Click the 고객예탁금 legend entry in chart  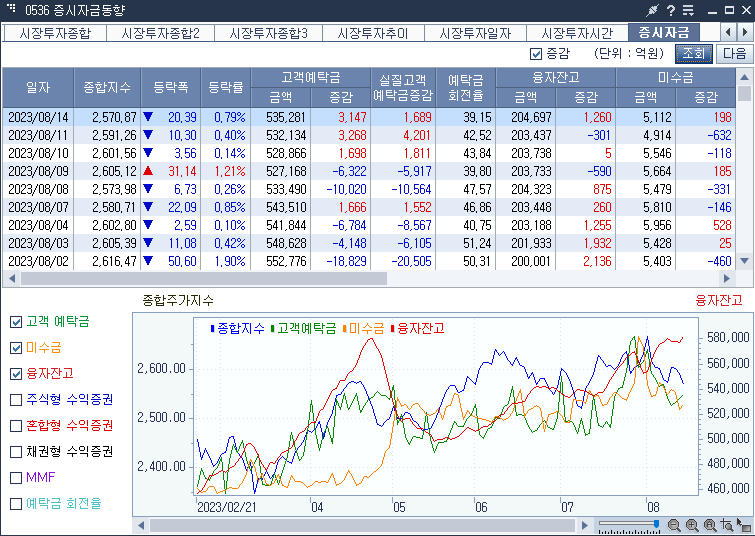point(303,328)
